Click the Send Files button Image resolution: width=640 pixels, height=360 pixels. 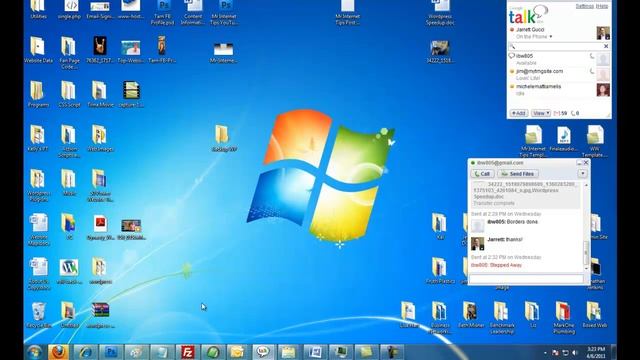click(x=518, y=174)
